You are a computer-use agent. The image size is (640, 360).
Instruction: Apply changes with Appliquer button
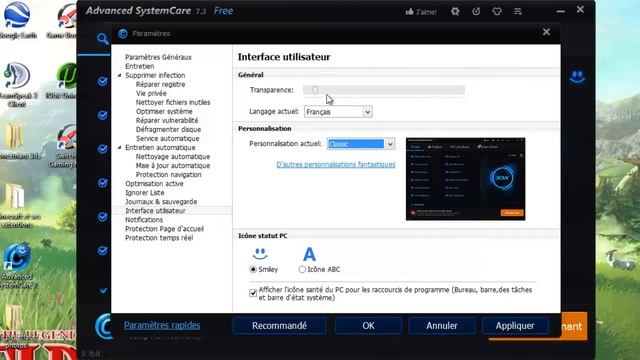515,326
